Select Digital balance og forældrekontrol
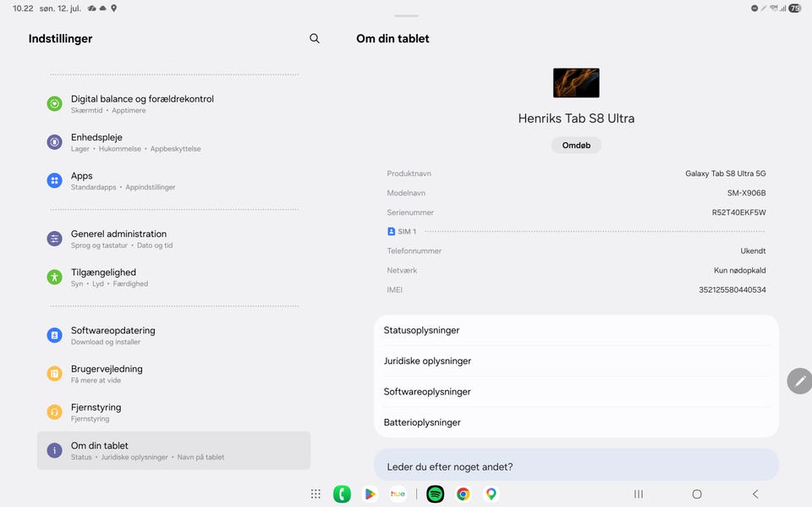Viewport: 812px width, 507px height. point(173,103)
